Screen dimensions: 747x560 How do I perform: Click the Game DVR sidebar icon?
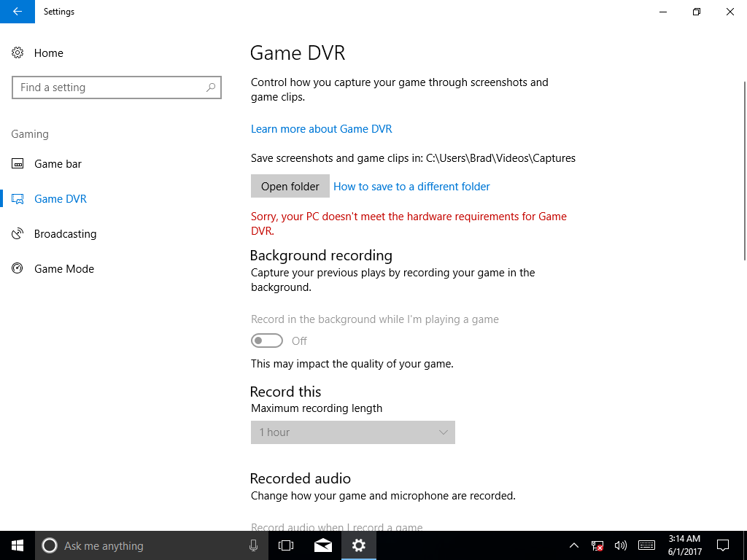[18, 199]
